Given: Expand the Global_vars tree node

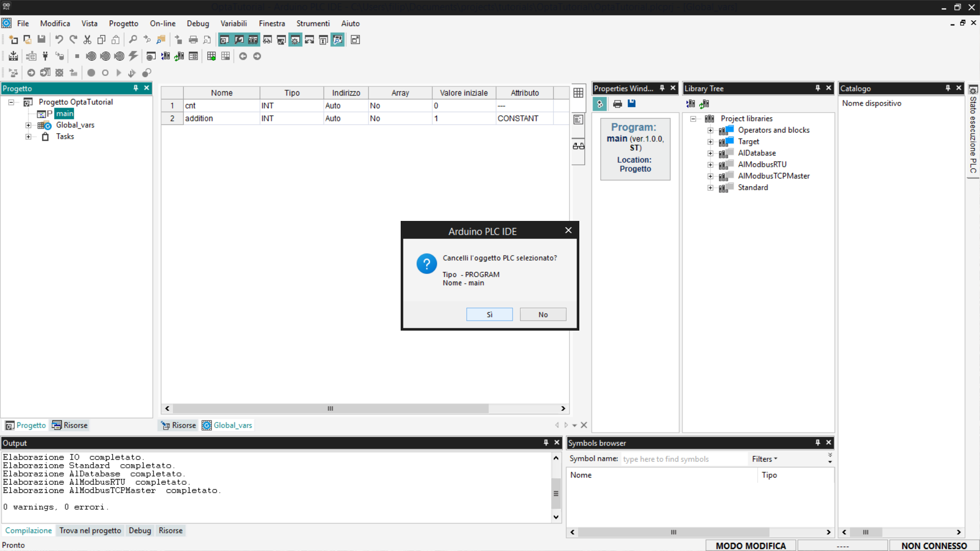Looking at the screenshot, I should [29, 125].
